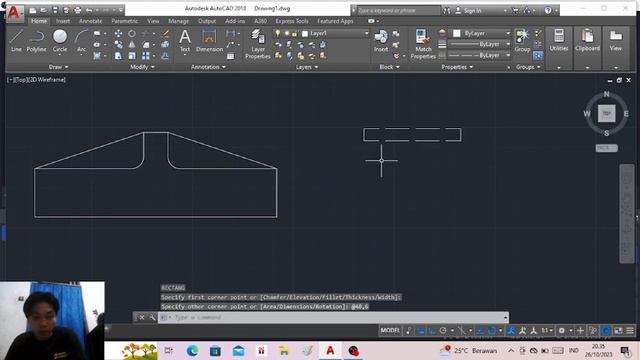The width and height of the screenshot is (640, 360).
Task: Switch to the Insert ribbon tab
Action: (63, 21)
